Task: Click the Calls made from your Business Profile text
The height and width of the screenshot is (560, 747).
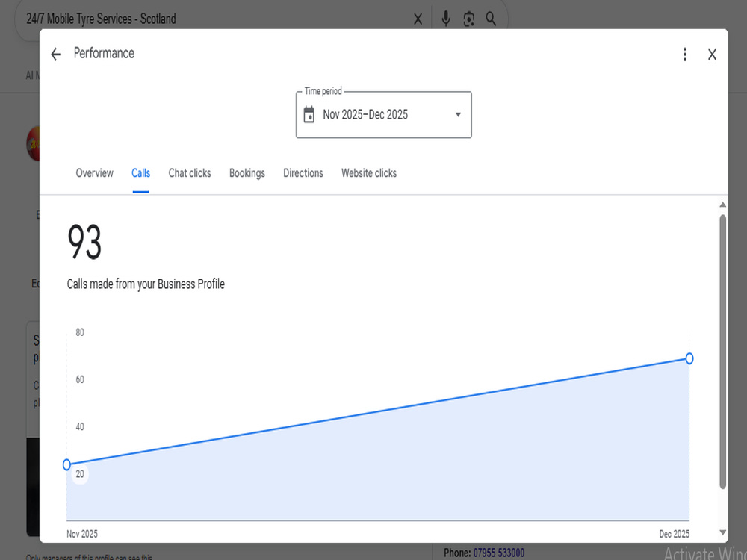Action: pyautogui.click(x=146, y=284)
